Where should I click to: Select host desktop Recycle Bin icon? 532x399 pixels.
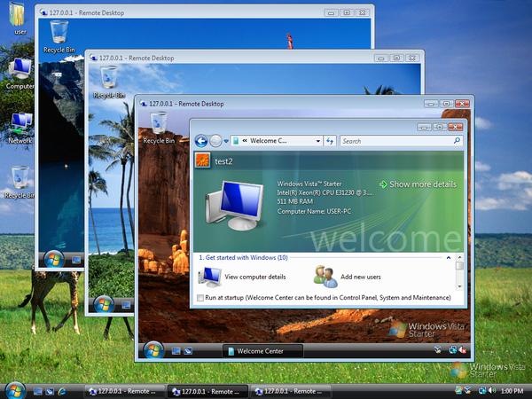[20, 182]
